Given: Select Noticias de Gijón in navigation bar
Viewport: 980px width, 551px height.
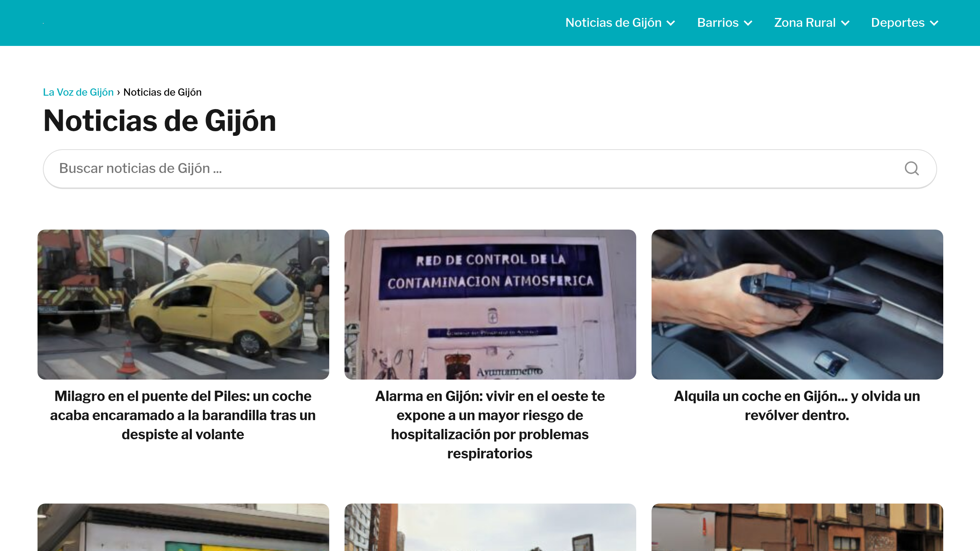Looking at the screenshot, I should click(613, 23).
